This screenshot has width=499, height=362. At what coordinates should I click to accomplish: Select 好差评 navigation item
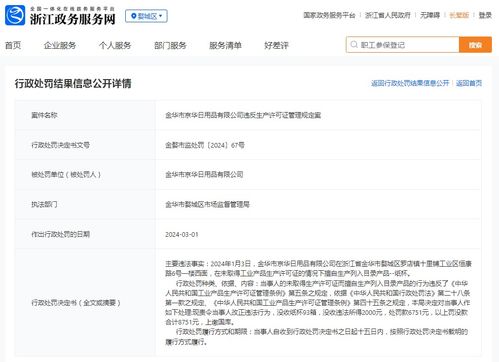(x=276, y=45)
